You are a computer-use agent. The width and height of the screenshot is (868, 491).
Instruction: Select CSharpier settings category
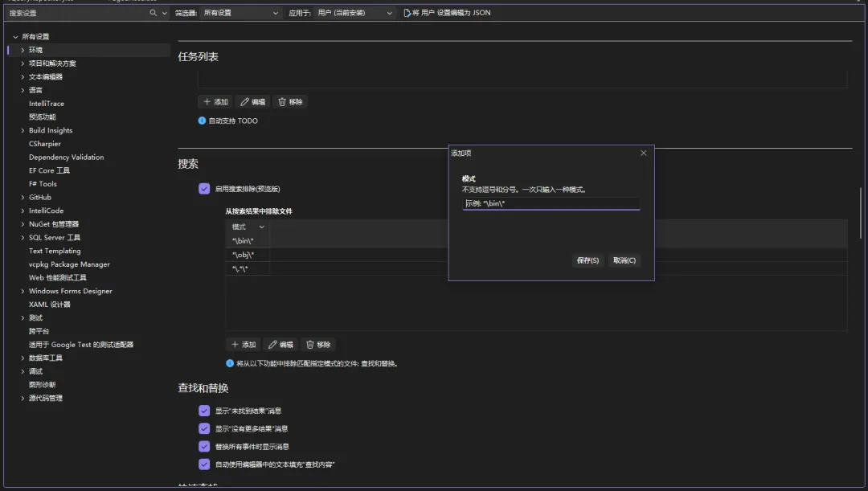(45, 144)
